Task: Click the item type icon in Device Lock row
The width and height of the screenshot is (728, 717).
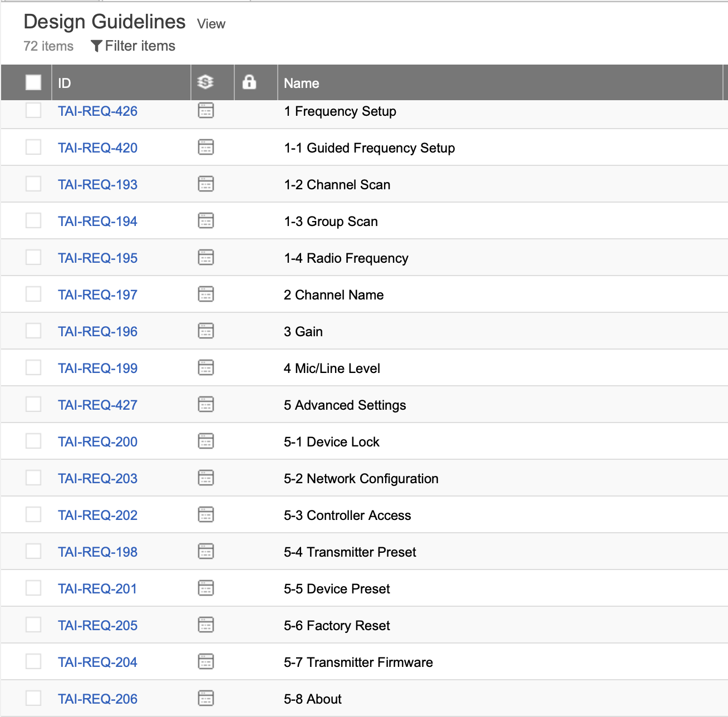Action: [206, 441]
